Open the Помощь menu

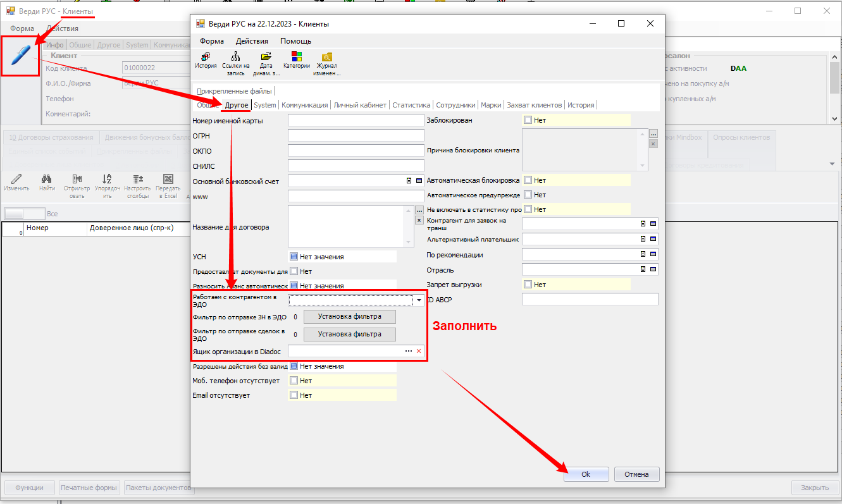[x=295, y=41]
